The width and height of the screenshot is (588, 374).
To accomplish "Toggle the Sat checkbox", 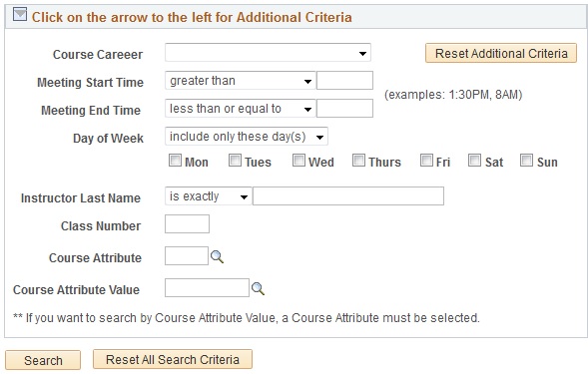I will (475, 161).
